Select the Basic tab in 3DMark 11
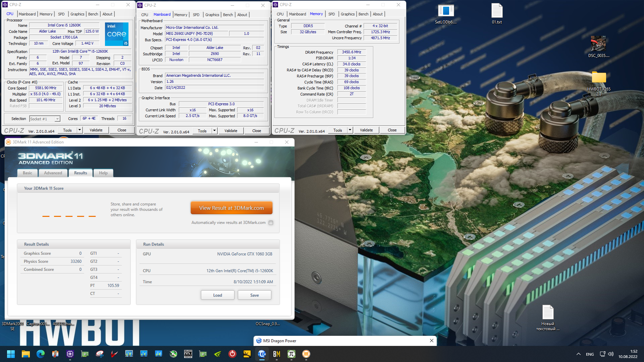This screenshot has width=644, height=362. 28,173
